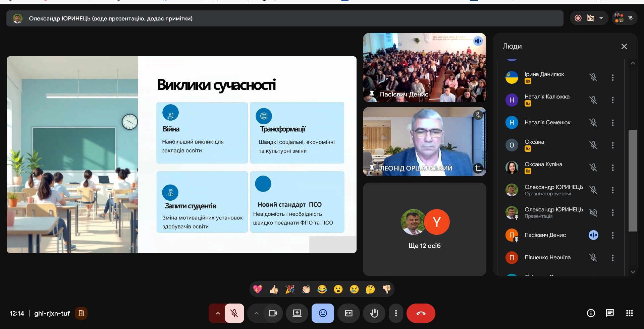This screenshot has height=329, width=644.
Task: Click the red leave call button
Action: click(421, 313)
